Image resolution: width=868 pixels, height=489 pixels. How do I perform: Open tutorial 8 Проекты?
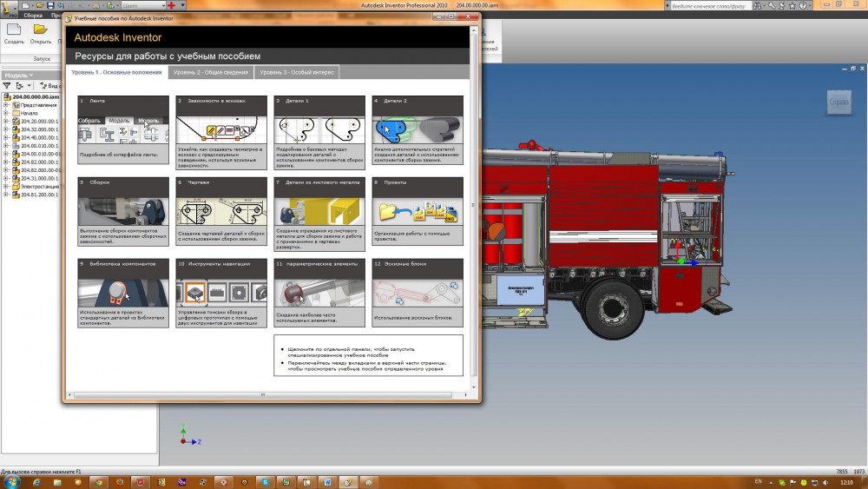click(x=418, y=212)
